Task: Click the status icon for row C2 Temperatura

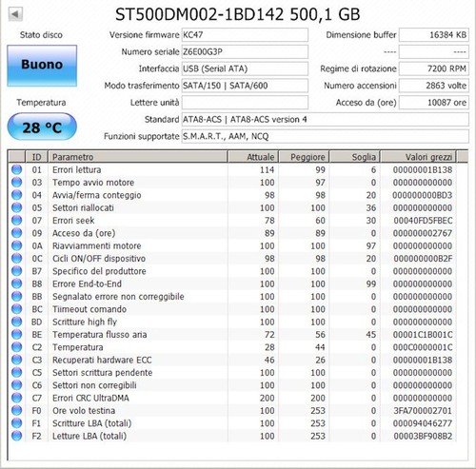Action: click(x=16, y=347)
